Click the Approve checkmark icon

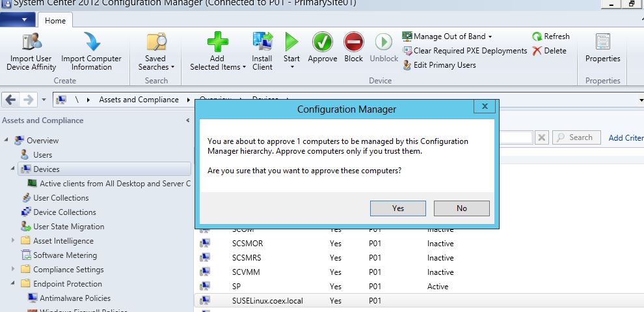point(323,42)
